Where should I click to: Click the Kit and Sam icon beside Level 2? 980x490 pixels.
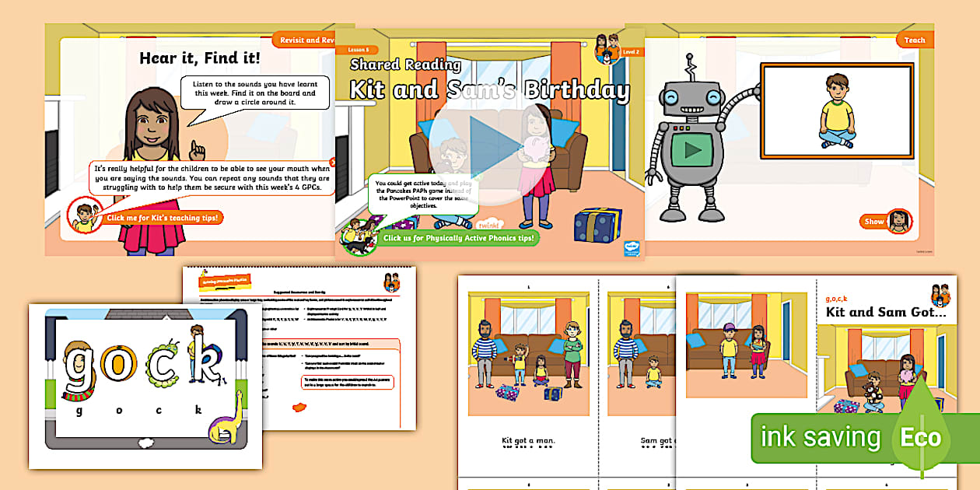pos(607,48)
